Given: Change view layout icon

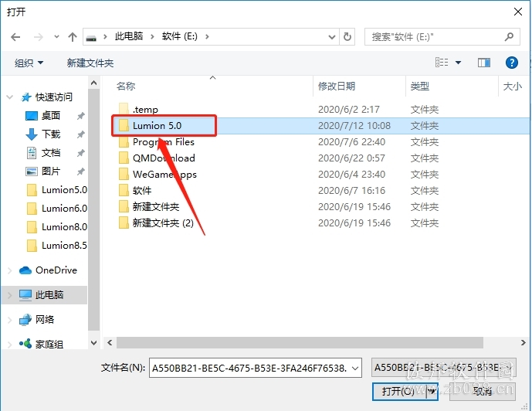Looking at the screenshot, I should (442, 63).
